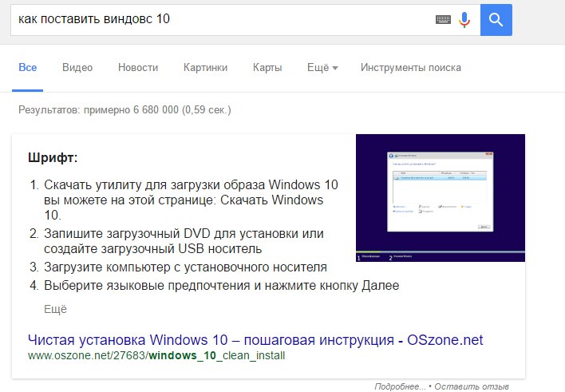Click step 3 text Загрузите компьютер

(185, 267)
